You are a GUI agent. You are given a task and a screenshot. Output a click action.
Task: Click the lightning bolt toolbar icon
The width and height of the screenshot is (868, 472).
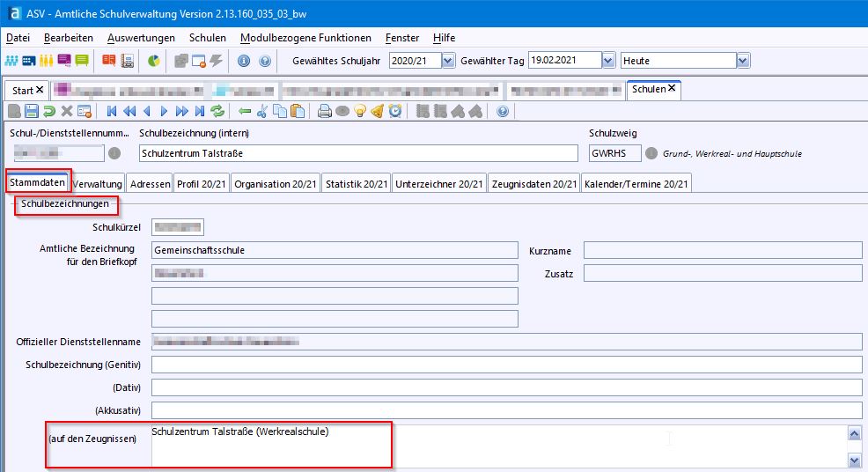[216, 61]
